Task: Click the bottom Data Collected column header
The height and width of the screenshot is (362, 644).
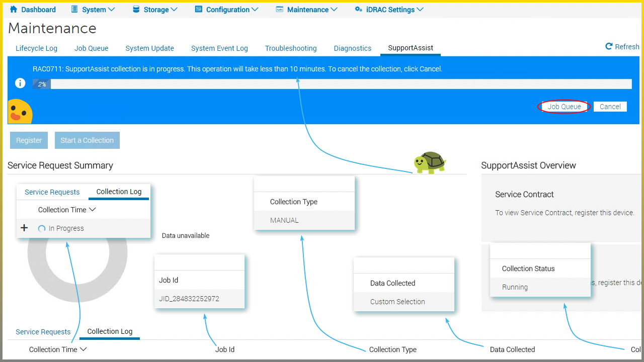Action: click(x=512, y=349)
